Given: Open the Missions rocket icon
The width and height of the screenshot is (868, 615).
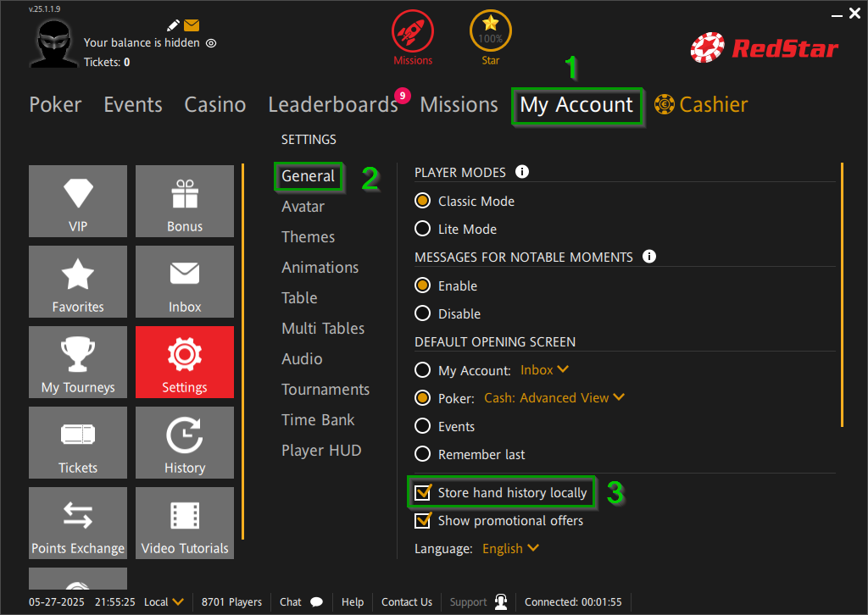Looking at the screenshot, I should [413, 32].
